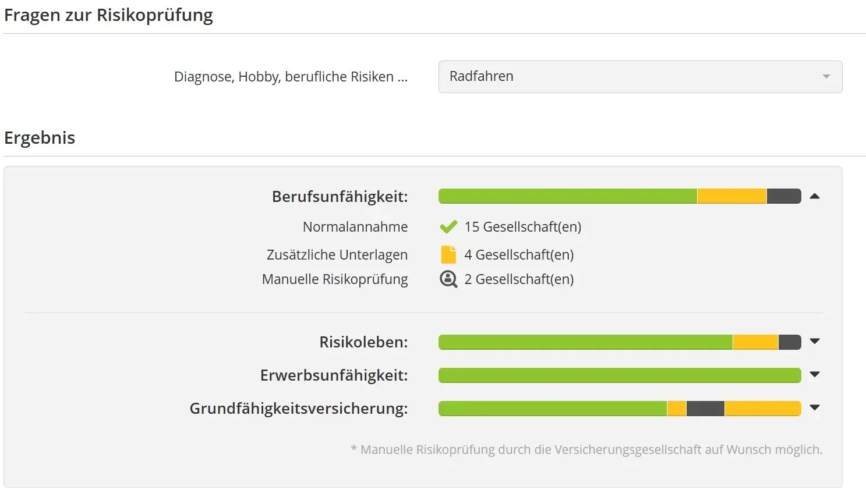The width and height of the screenshot is (866, 504).
Task: Click the 2 Gesellschaft(en) link for Manuelle Risikoprüfung
Action: tap(518, 279)
